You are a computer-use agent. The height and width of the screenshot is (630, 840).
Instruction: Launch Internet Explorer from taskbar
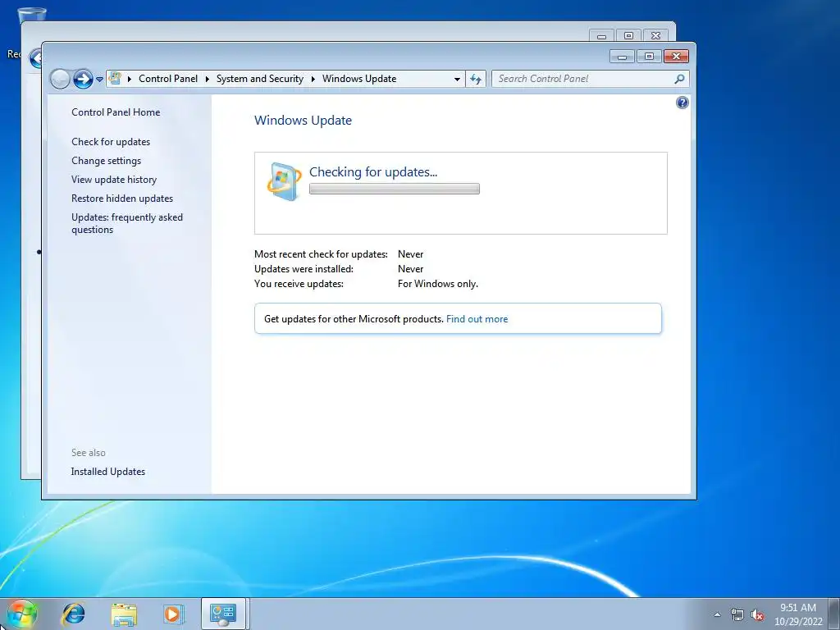coord(73,614)
